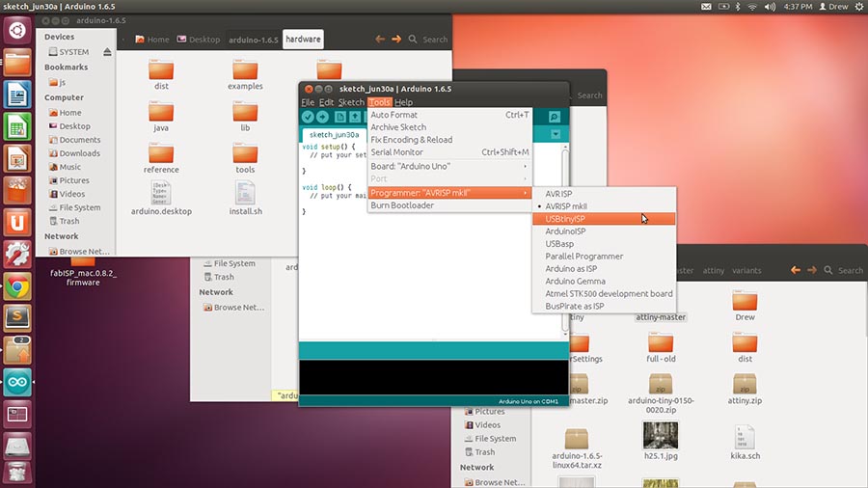Open Files manager in the launcher

coord(17,62)
